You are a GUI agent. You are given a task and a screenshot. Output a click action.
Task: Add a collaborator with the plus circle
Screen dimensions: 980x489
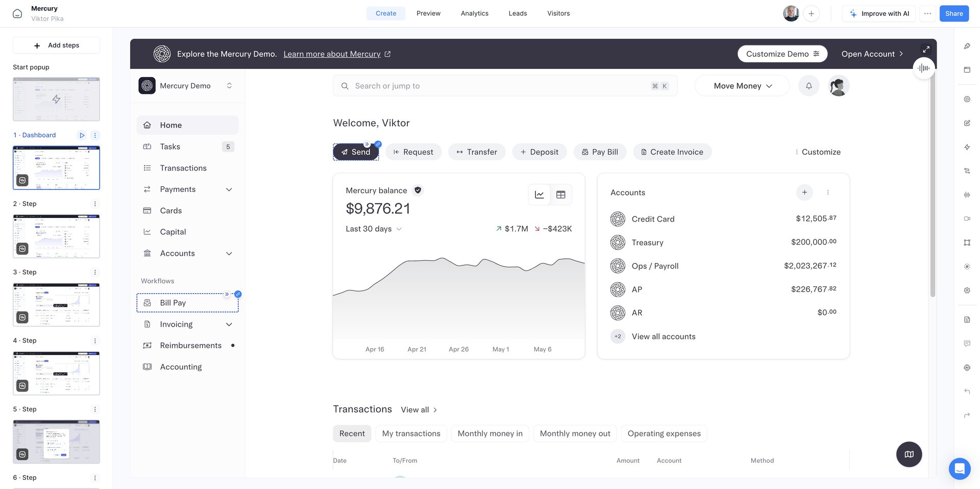[x=811, y=13]
